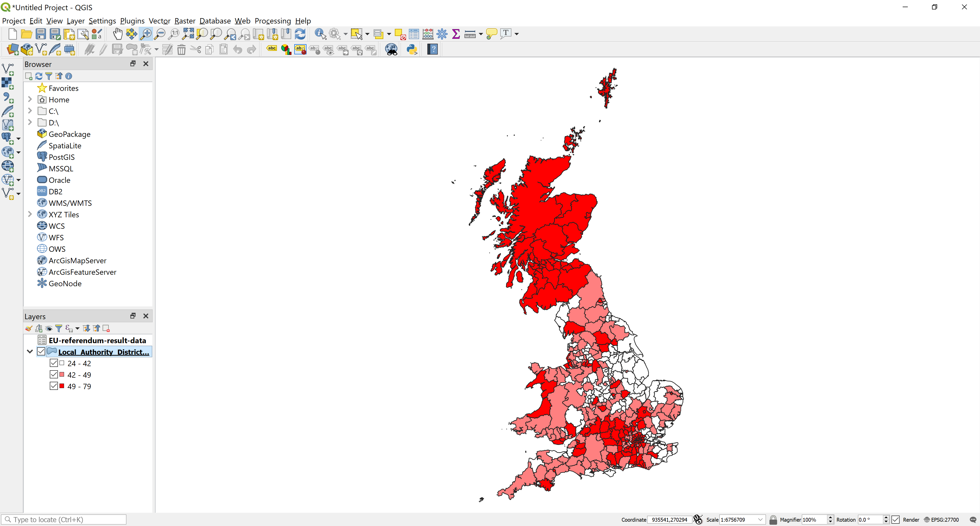Activate the Identify Features tool
The width and height of the screenshot is (980, 526).
click(320, 34)
